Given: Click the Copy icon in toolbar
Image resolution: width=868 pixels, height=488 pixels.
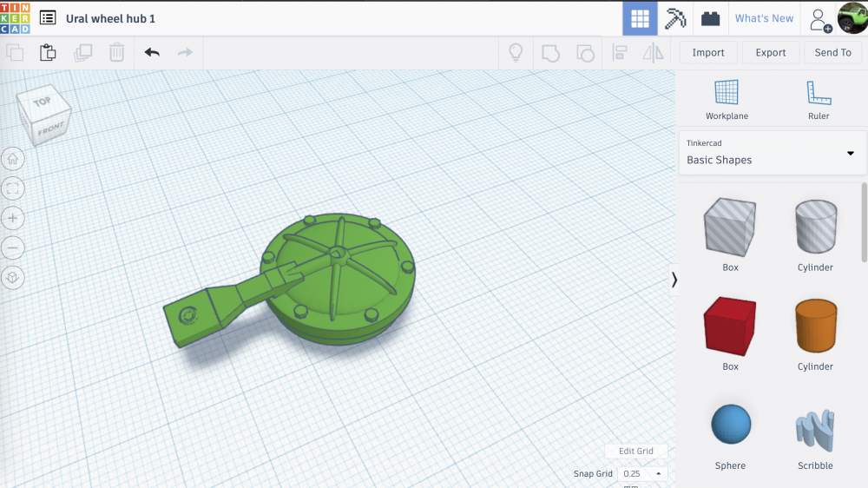Looking at the screenshot, I should coord(15,53).
